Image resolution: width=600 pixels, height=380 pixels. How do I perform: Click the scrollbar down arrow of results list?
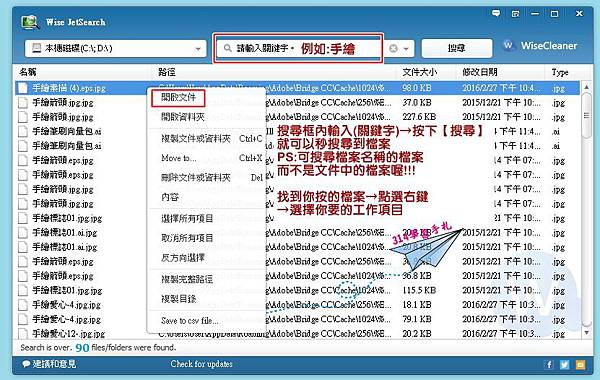(586, 333)
